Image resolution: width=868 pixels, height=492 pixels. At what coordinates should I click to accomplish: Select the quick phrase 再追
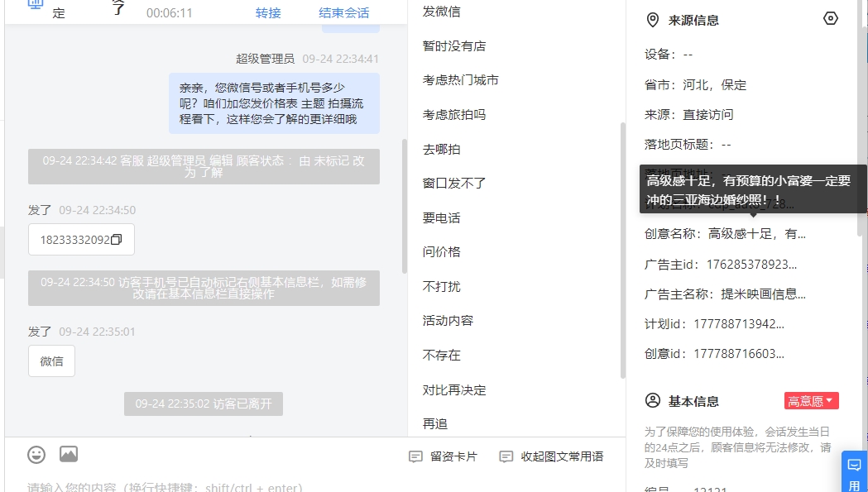coord(434,424)
